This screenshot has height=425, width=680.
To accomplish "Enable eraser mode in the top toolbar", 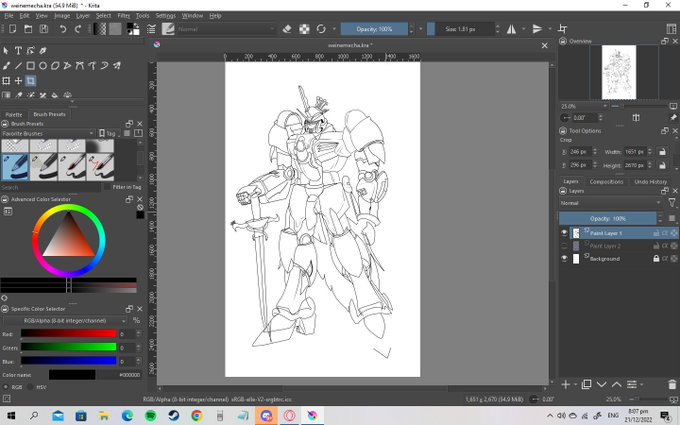I will (x=287, y=29).
